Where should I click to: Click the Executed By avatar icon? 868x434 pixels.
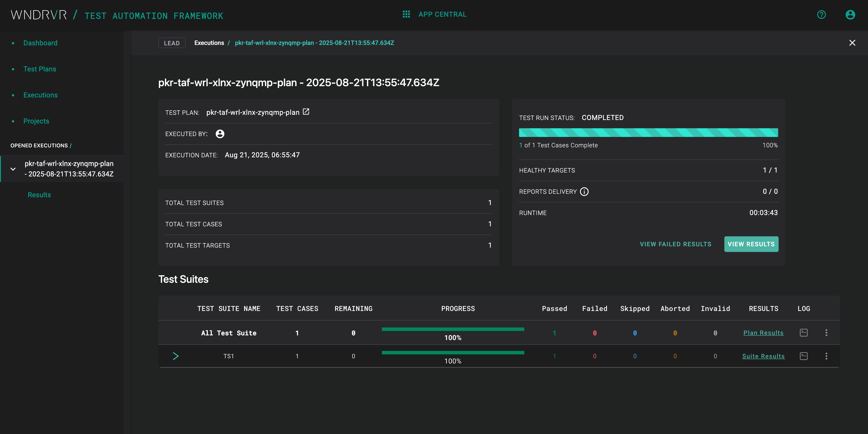220,134
